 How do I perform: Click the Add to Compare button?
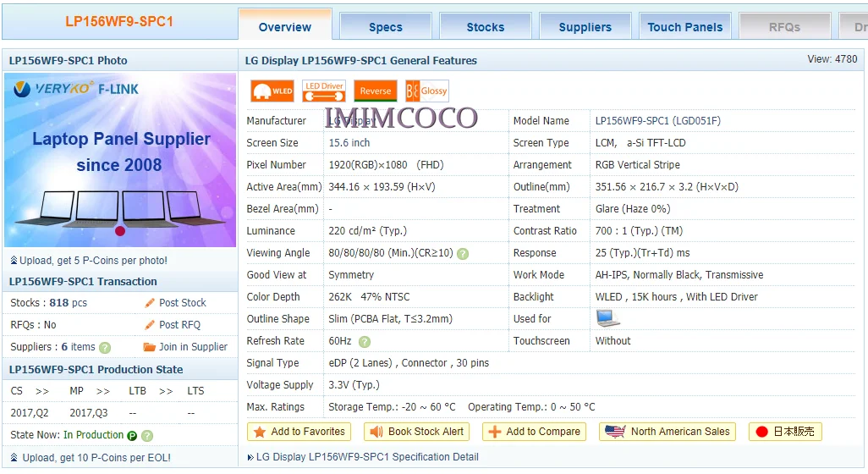click(x=534, y=432)
